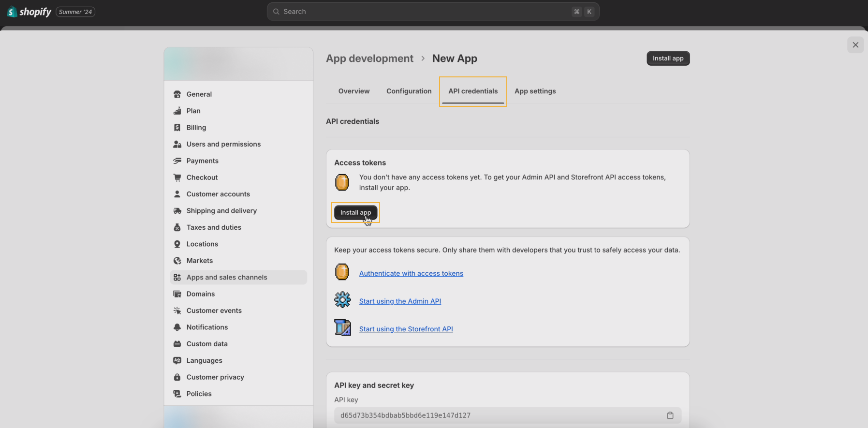Click the Customer events icon
Viewport: 868px width, 428px height.
[x=177, y=310]
